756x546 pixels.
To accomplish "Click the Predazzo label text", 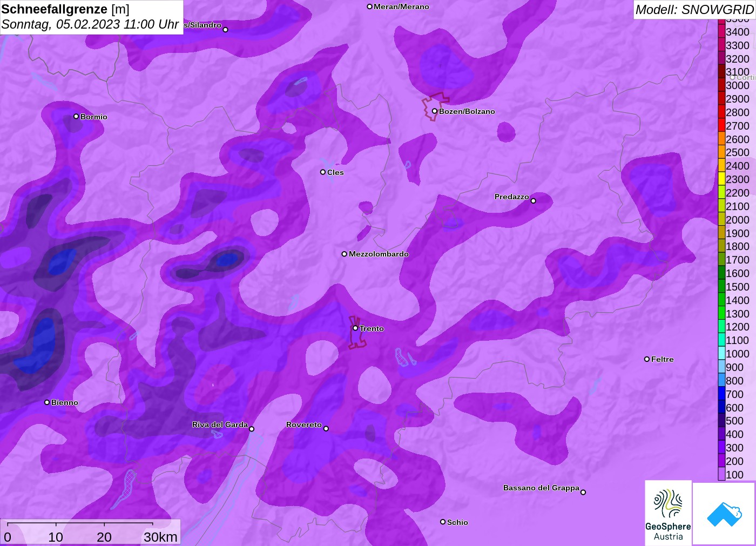I will pos(512,197).
